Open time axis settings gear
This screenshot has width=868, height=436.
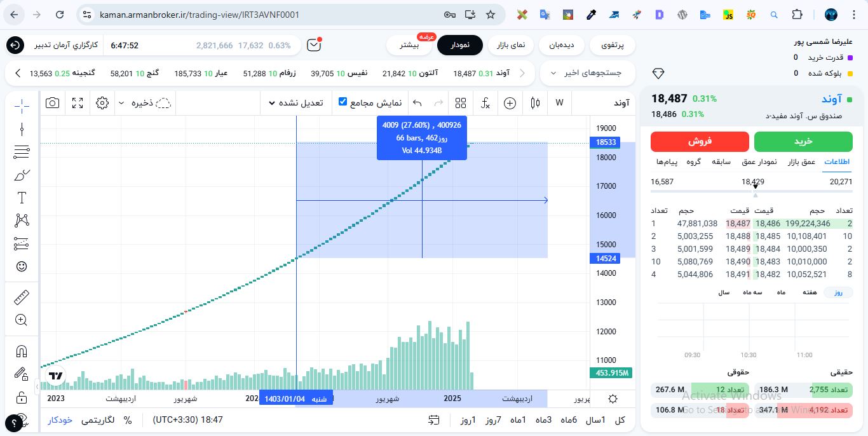pos(613,399)
